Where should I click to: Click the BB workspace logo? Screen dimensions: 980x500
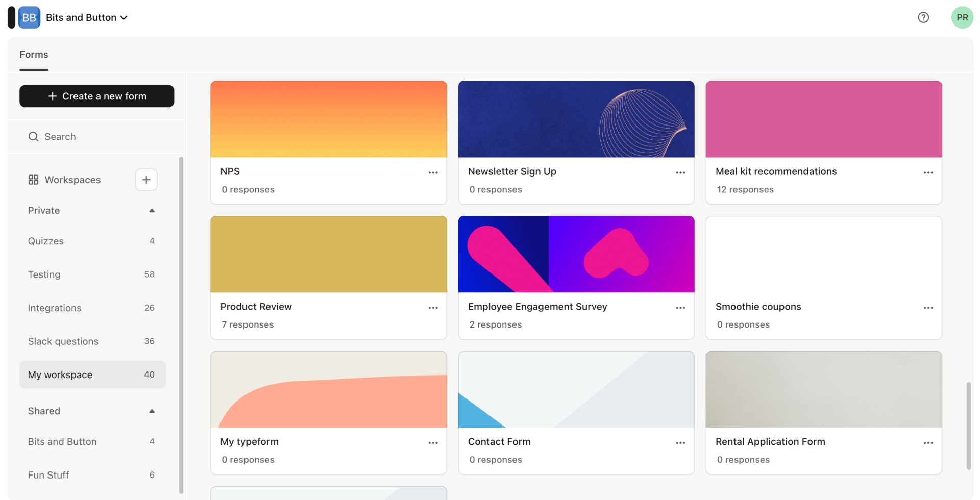(x=29, y=17)
